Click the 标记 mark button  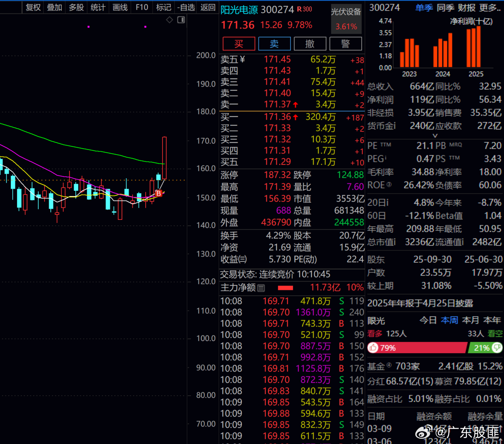[x=164, y=7]
